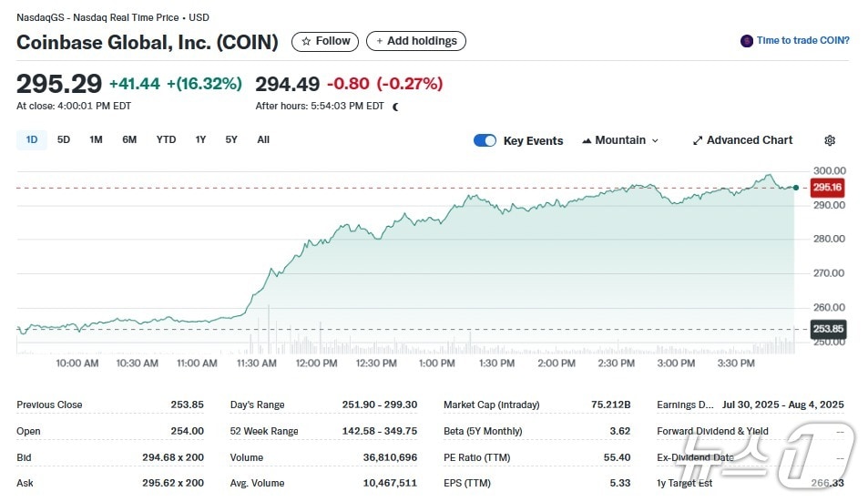Switch chart to 1Y range
Viewport: 868px width, 502px height.
pyautogui.click(x=200, y=140)
